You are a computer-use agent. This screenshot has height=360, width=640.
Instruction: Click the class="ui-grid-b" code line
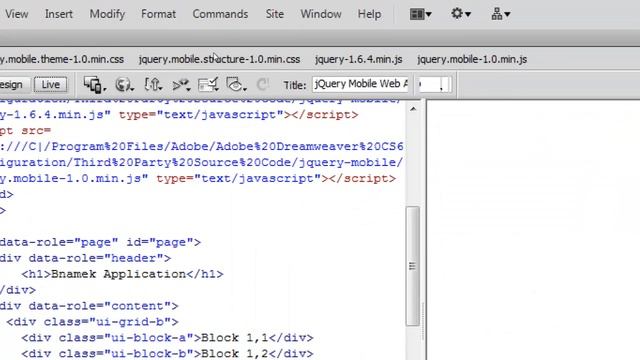point(92,322)
